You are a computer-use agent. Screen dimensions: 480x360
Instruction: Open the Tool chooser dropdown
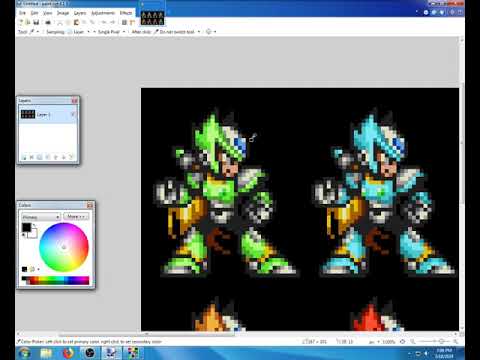tap(34, 32)
